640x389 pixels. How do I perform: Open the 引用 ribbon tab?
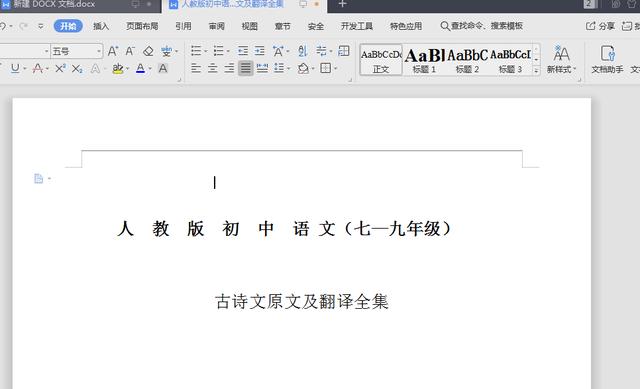click(x=183, y=26)
